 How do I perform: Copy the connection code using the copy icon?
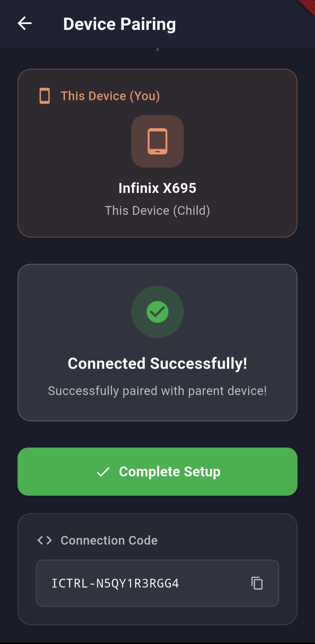tap(257, 582)
